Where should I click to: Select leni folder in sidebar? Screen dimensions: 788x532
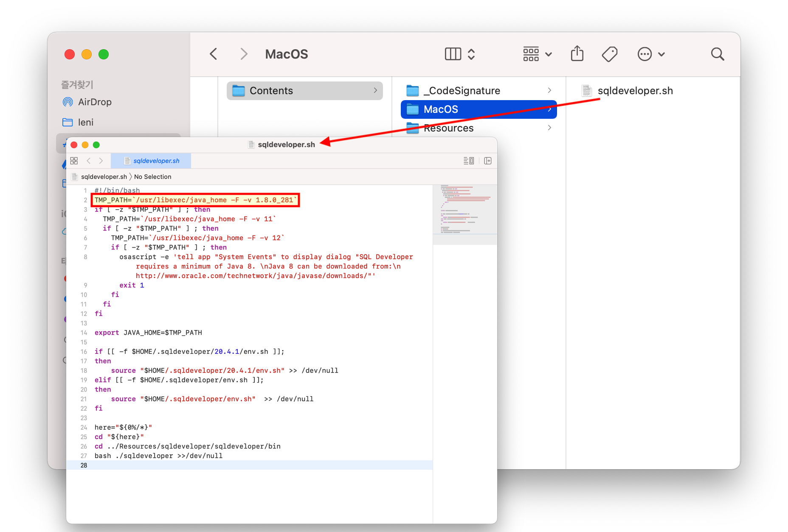point(86,122)
